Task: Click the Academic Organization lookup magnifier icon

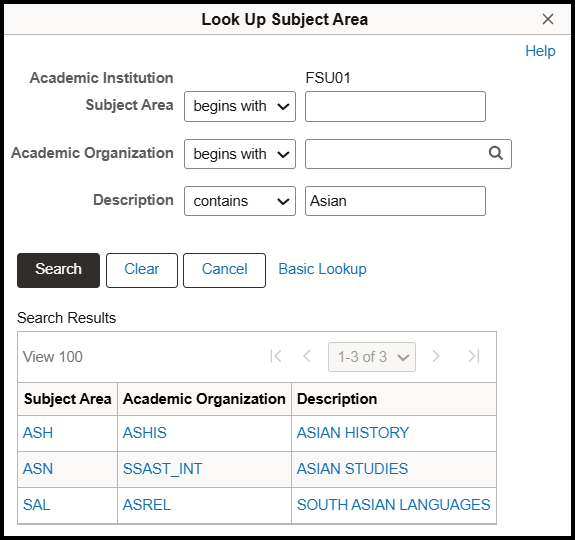Action: click(x=496, y=153)
